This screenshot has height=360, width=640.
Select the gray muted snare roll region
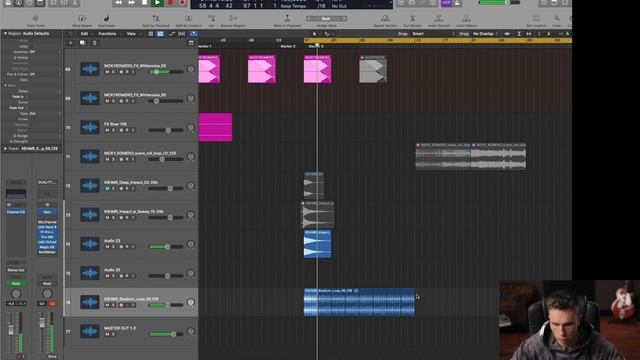(471, 156)
